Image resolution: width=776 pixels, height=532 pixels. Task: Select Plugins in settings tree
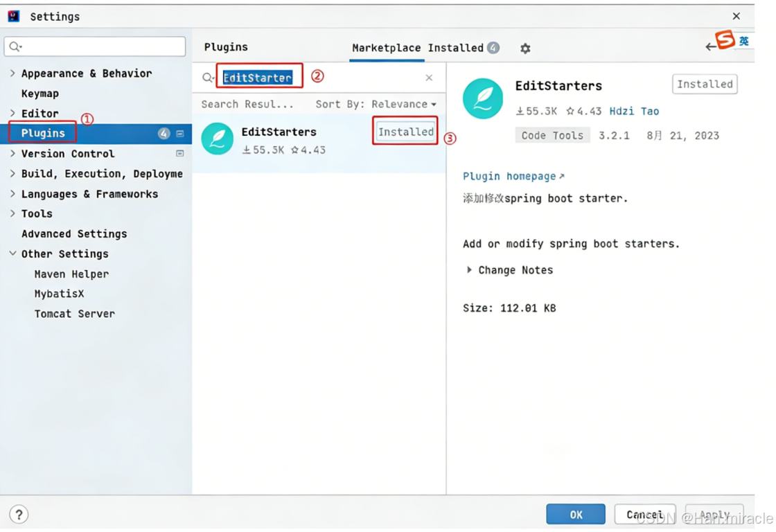(43, 133)
